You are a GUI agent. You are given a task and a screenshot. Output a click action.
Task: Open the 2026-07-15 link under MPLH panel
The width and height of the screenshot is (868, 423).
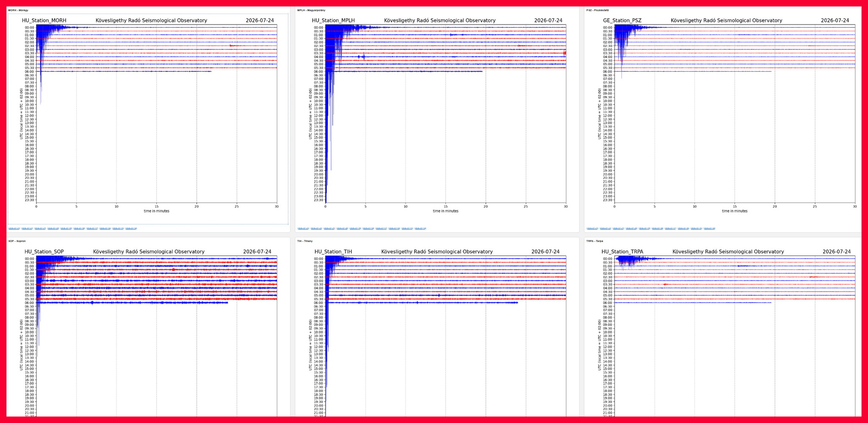pos(407,228)
